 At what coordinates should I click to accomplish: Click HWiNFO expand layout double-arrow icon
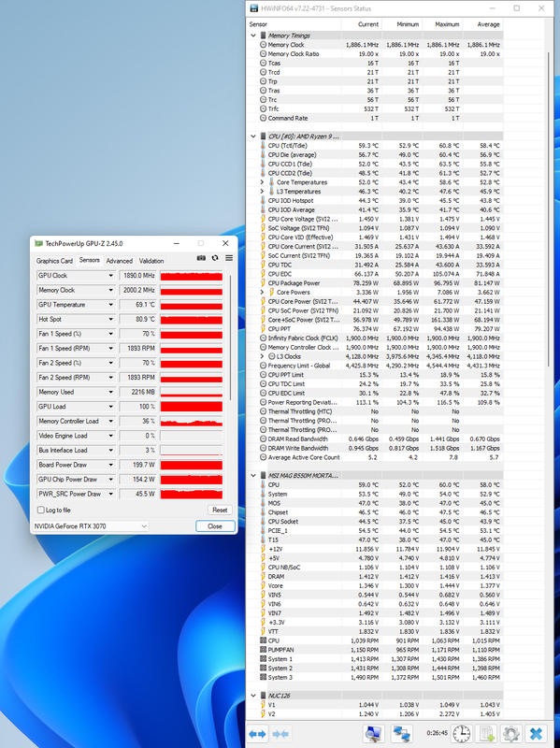click(x=258, y=734)
